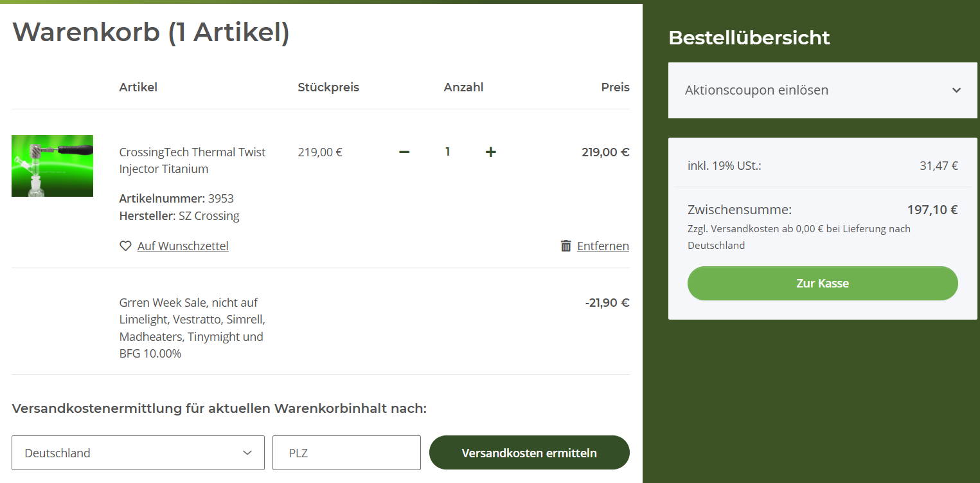
Task: Click the "Aktionscoupon einlösen" label
Action: point(756,90)
